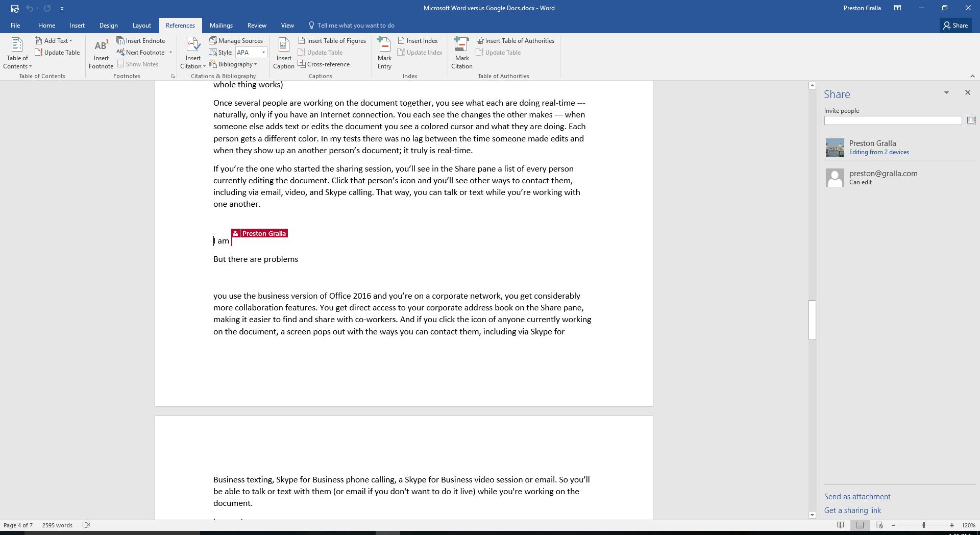Click Insert Citation button
Viewport: 980px width, 535px height.
193,53
